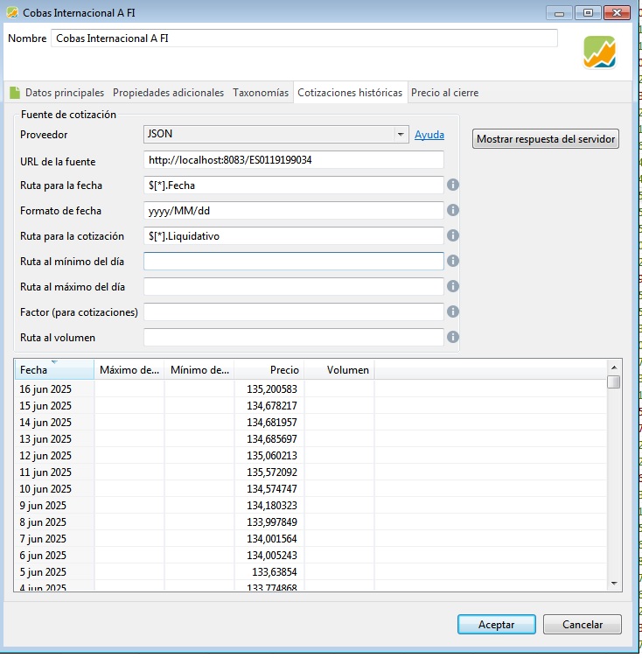The image size is (642, 672).
Task: Open the Propiedades adicionales tab
Action: (168, 93)
